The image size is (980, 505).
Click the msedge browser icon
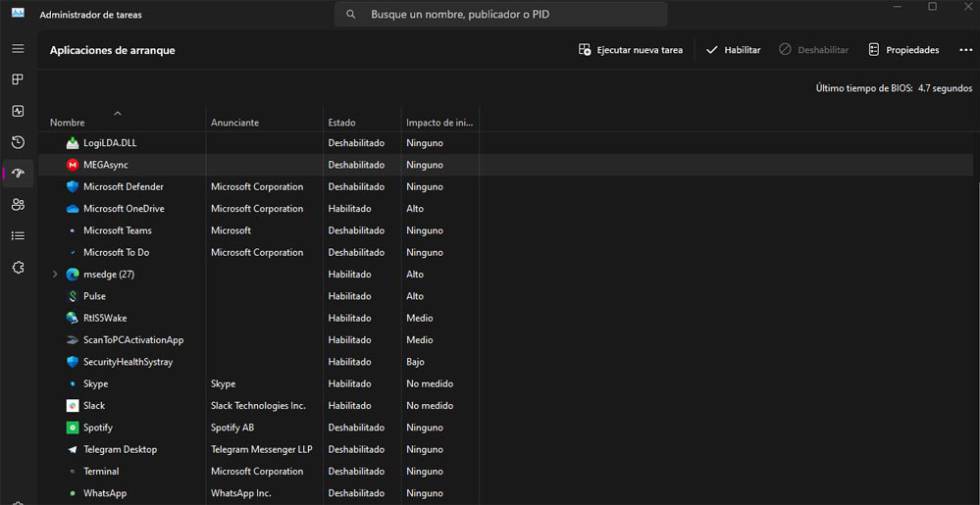click(x=72, y=274)
